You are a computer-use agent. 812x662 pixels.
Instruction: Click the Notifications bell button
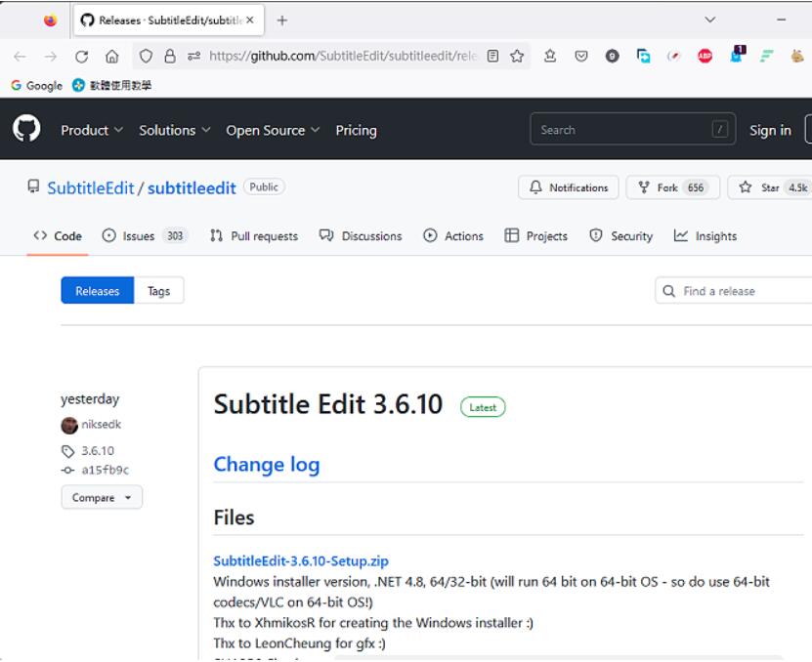click(x=568, y=187)
